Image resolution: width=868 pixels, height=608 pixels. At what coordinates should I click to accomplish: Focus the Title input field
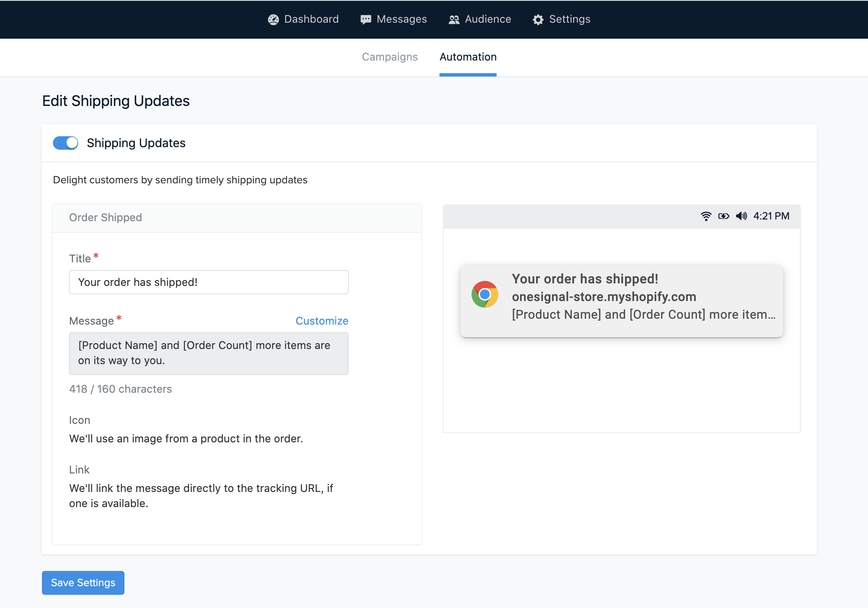[208, 282]
